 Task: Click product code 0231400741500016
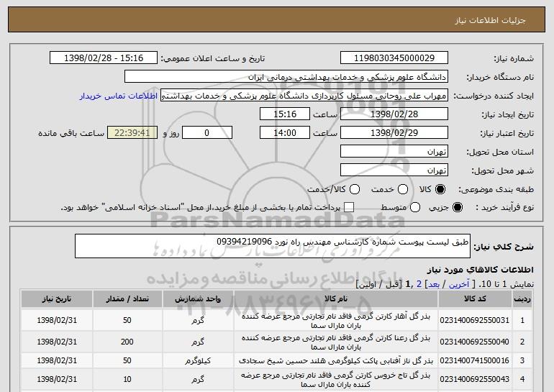click(x=475, y=360)
